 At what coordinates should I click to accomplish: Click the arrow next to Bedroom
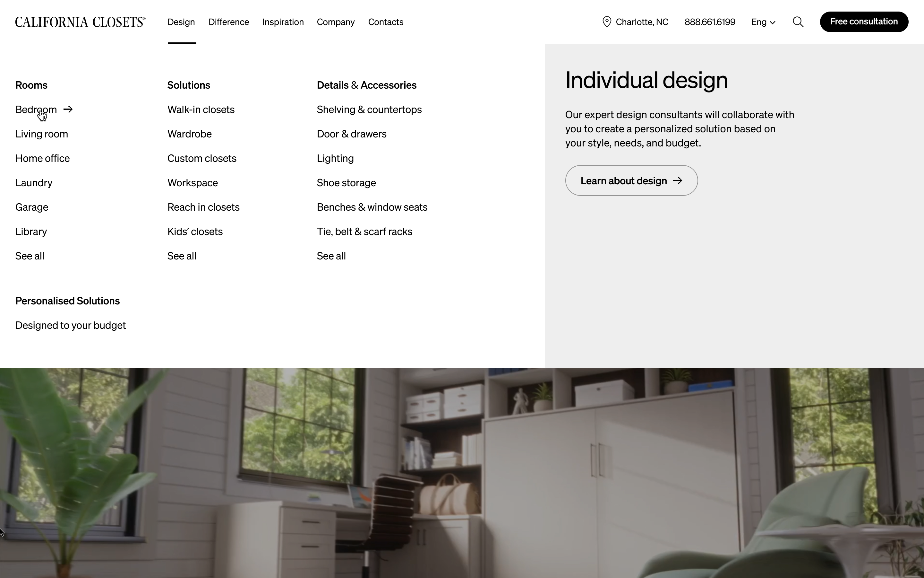click(68, 109)
